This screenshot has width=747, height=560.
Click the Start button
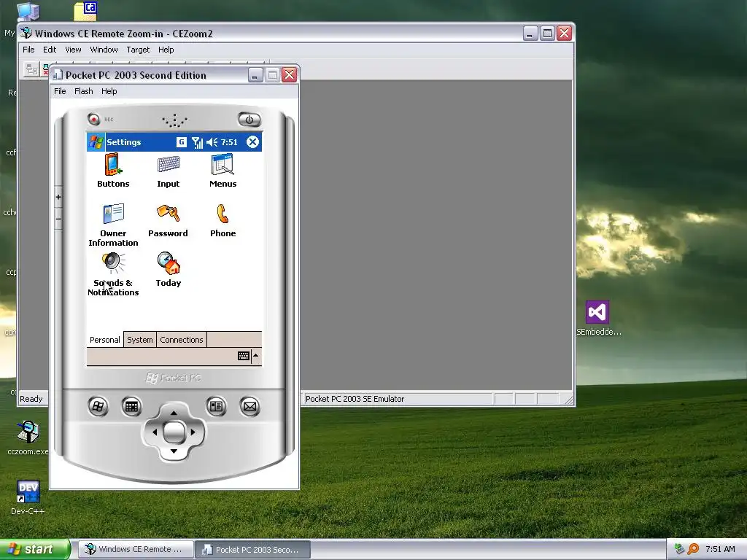coord(35,549)
